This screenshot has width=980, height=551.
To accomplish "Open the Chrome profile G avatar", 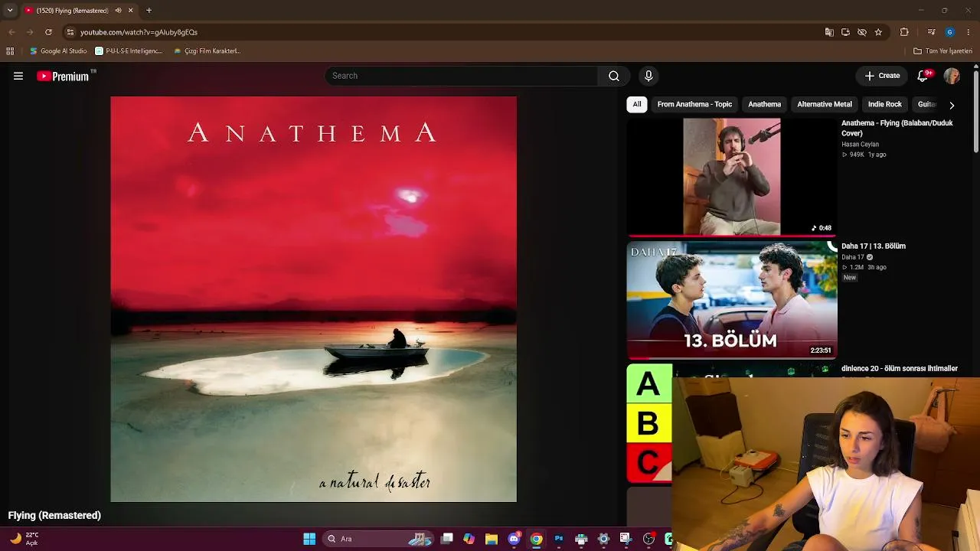I will click(949, 32).
